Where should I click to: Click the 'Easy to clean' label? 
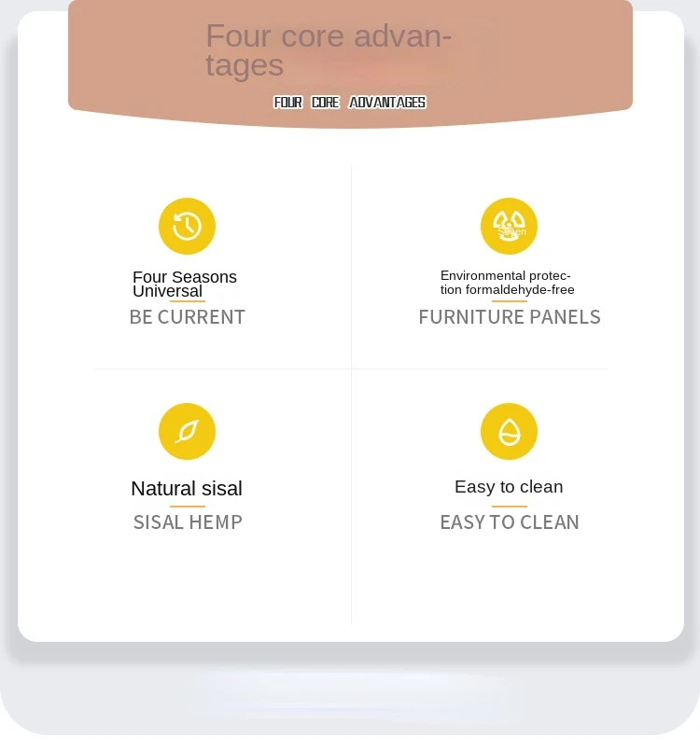tap(509, 487)
